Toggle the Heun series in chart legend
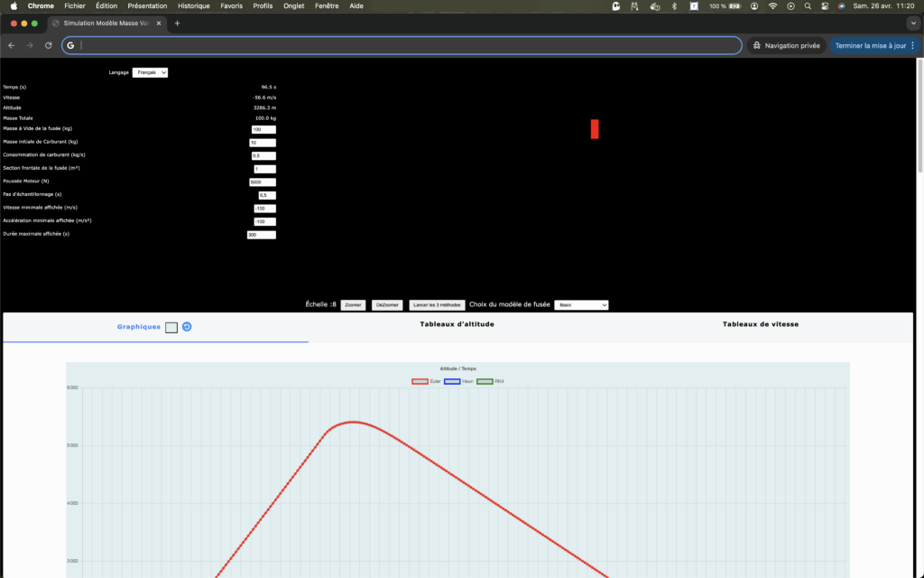Image resolution: width=924 pixels, height=578 pixels. [458, 382]
